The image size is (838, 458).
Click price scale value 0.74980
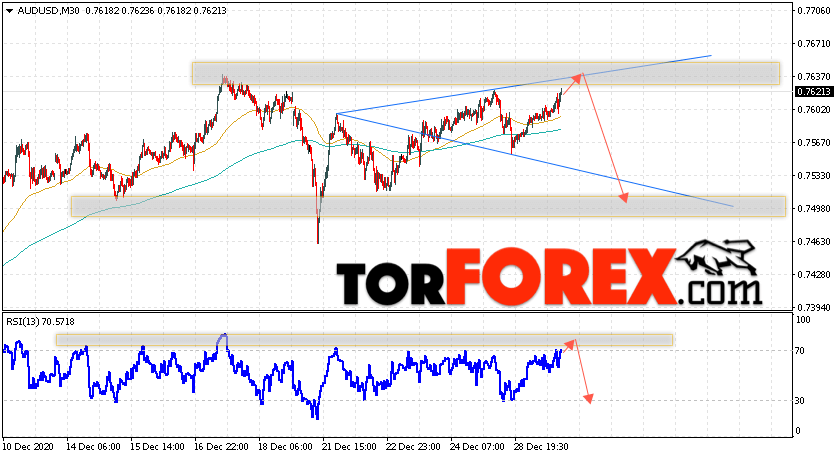[814, 208]
